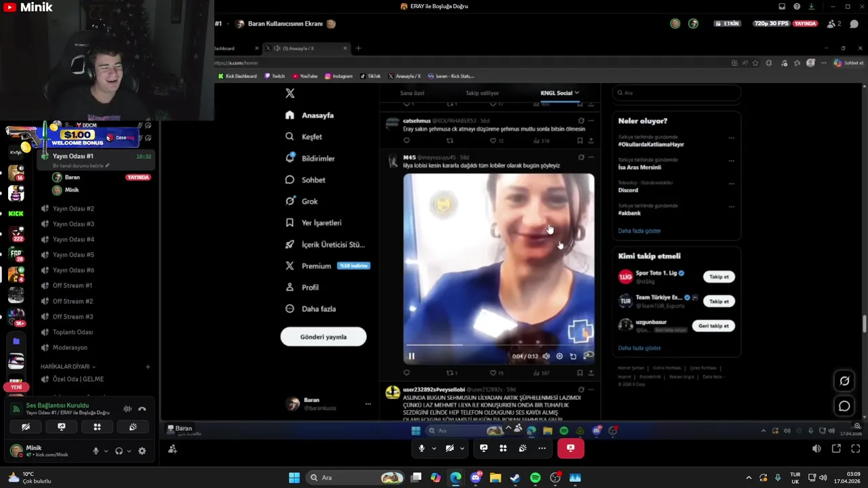Hang up via voice connection disconnect icon
This screenshot has height=488, width=868.
[x=142, y=409]
